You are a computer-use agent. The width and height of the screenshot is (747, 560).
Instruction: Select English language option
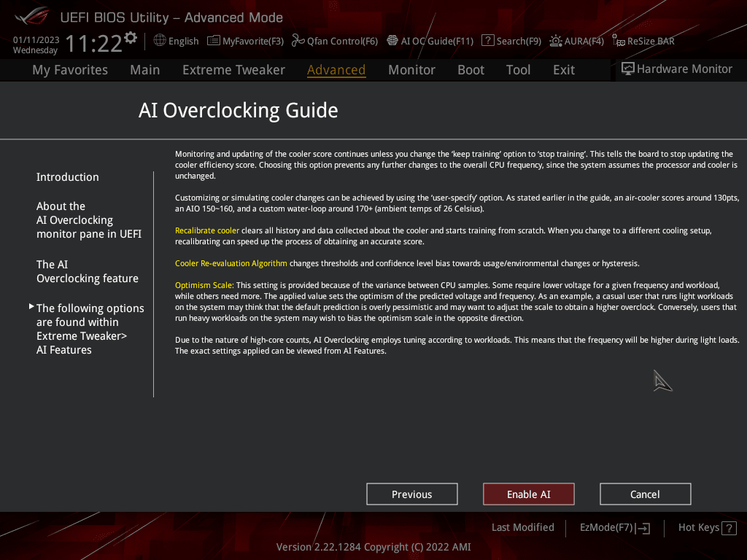click(x=183, y=42)
